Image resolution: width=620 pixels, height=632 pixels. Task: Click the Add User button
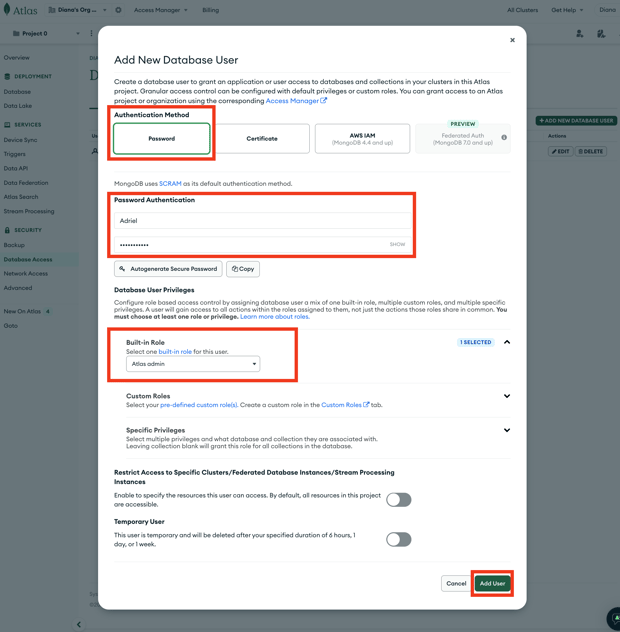(492, 583)
